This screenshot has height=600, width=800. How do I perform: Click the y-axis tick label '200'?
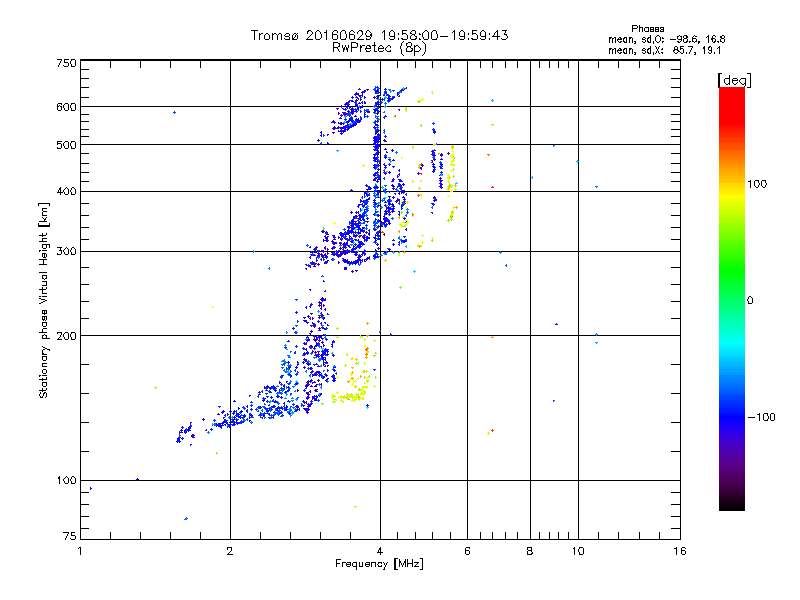click(66, 336)
